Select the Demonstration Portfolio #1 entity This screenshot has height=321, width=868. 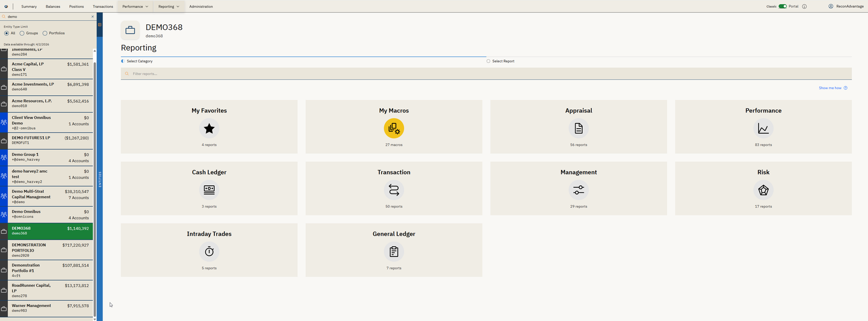pyautogui.click(x=47, y=270)
